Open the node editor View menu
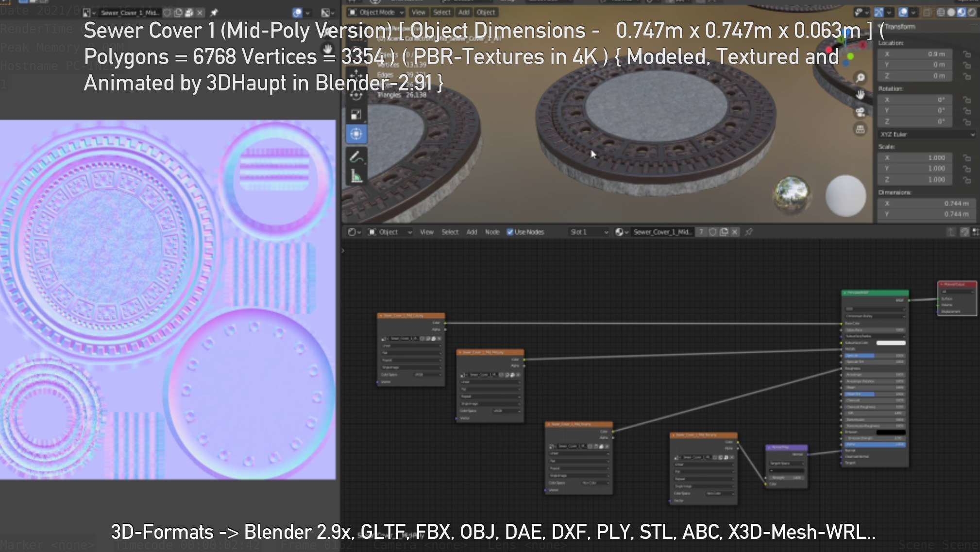 tap(427, 232)
